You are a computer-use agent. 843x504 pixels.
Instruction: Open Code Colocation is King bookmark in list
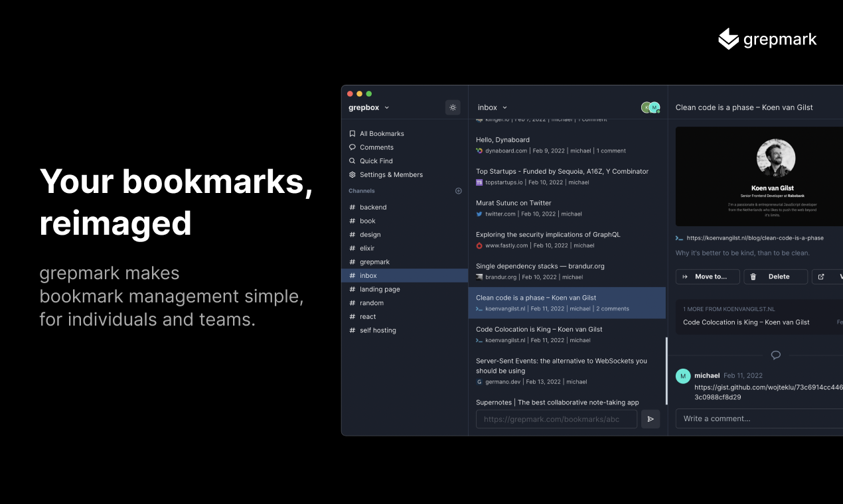tap(567, 334)
